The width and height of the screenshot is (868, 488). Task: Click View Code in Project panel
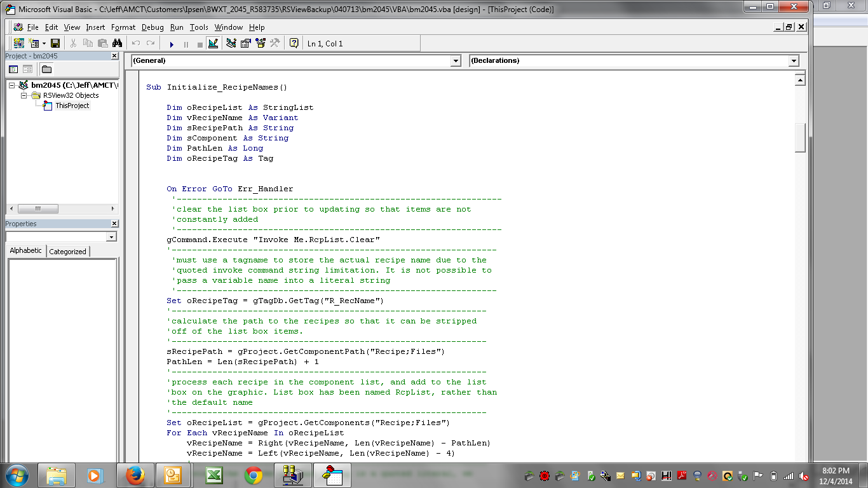click(13, 69)
